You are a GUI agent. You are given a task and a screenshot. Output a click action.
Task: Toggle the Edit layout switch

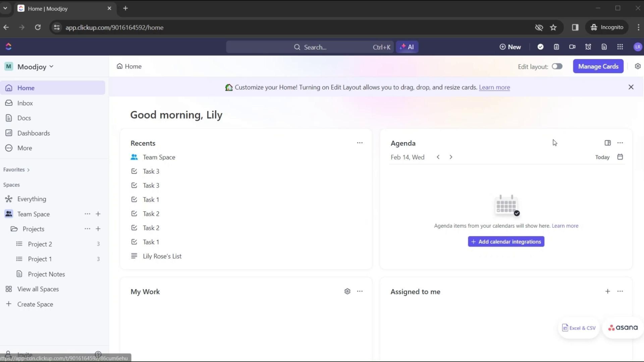coord(557,66)
